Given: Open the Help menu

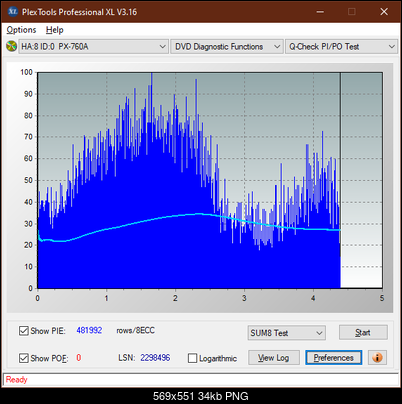Looking at the screenshot, I should pyautogui.click(x=54, y=30).
